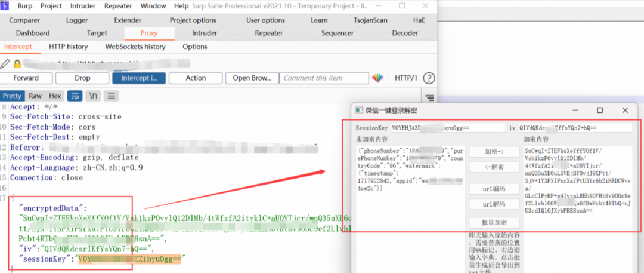644x273 pixels.
Task: Select the Proxy tab
Action: pos(149,33)
